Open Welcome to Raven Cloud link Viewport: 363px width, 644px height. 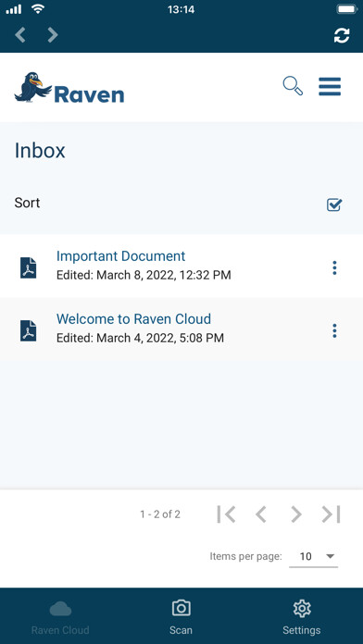point(133,318)
